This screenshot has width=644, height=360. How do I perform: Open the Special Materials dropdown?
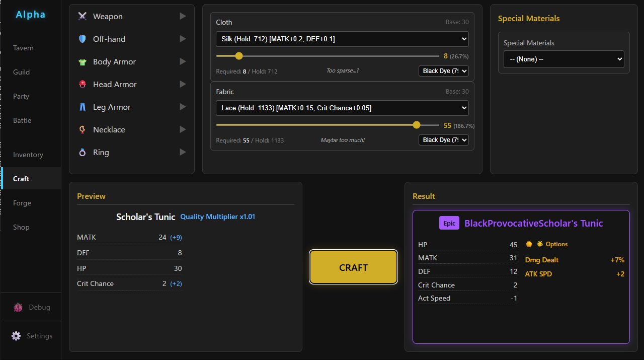(563, 59)
